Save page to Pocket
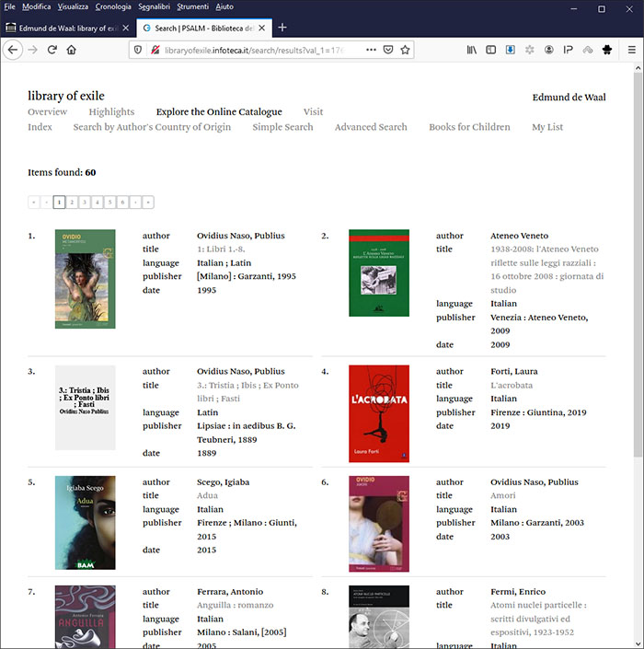Screen dimensions: 644x649 click(x=388, y=50)
